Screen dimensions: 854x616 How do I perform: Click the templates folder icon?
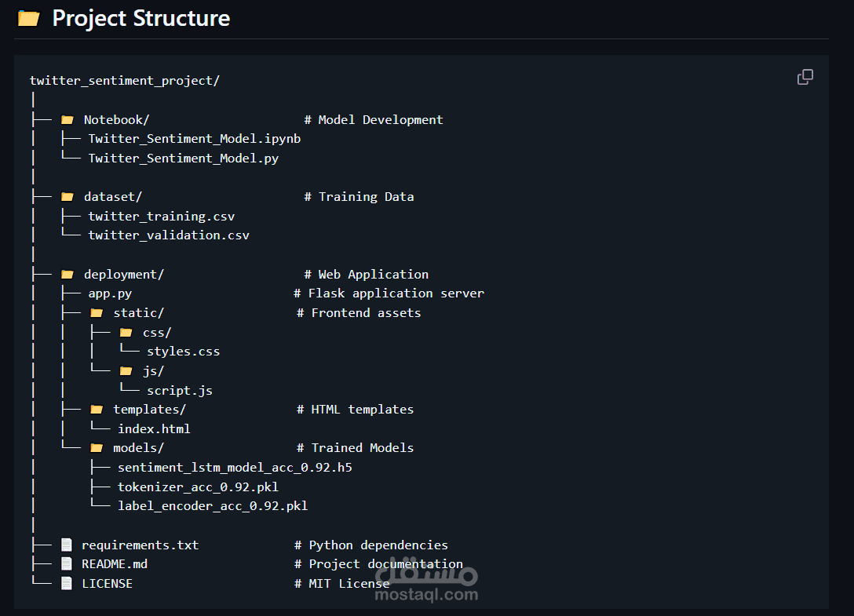pos(97,410)
